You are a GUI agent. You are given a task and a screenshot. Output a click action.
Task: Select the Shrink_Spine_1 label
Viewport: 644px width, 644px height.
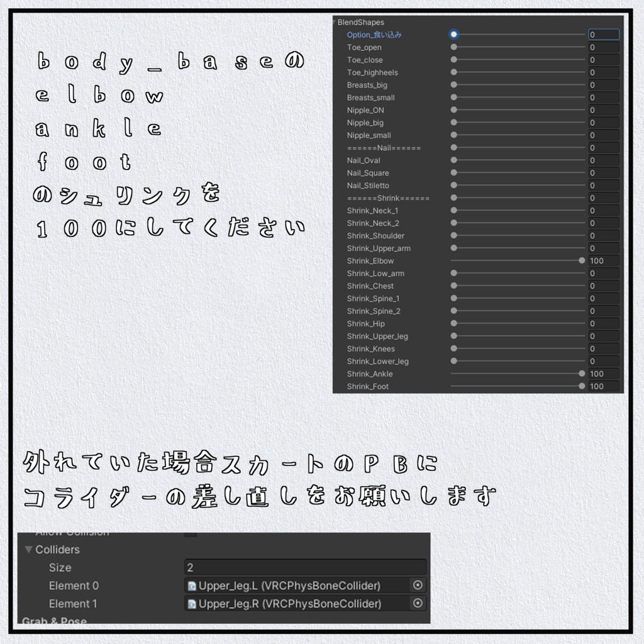373,299
